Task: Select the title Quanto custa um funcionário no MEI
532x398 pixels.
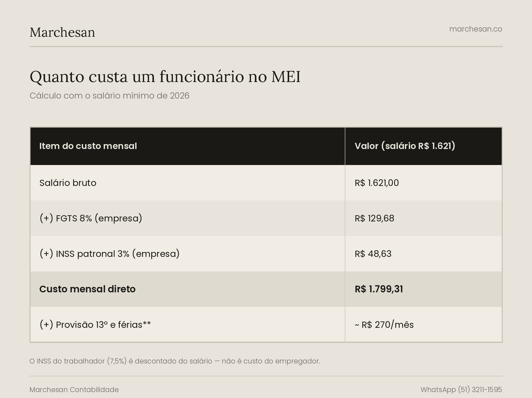Action: (x=165, y=77)
